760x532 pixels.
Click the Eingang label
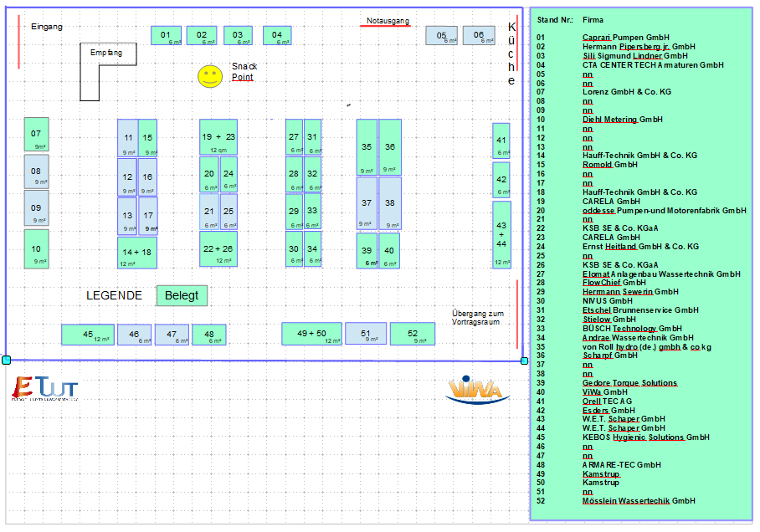[47, 27]
